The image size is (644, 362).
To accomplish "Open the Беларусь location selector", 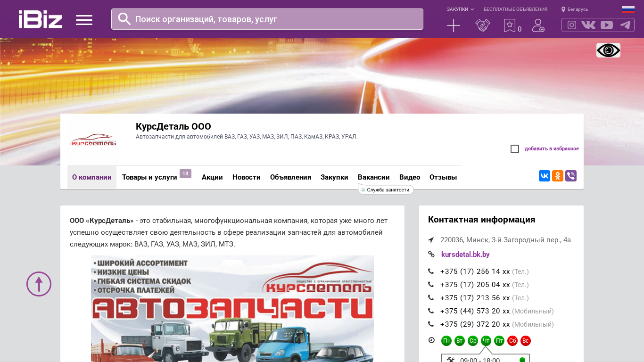I will [575, 9].
